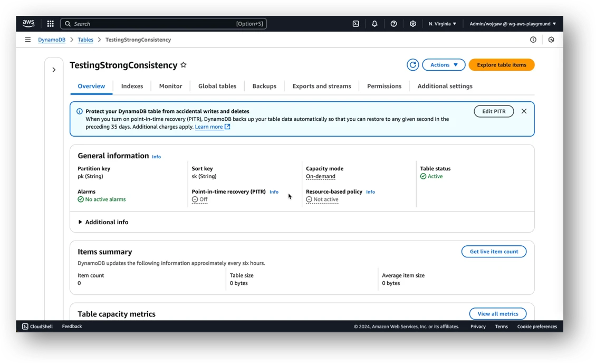Image resolution: width=596 pixels, height=364 pixels.
Task: Open the AWS console home logo
Action: click(28, 24)
